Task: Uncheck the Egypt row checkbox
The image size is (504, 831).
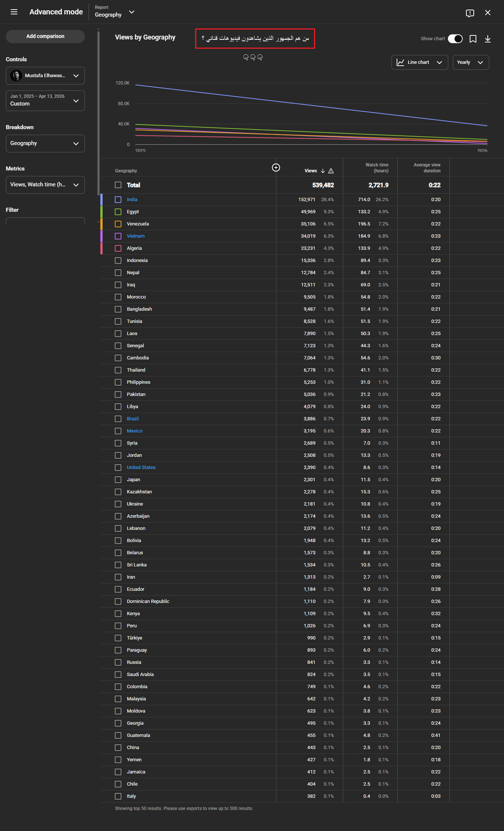Action: (118, 212)
